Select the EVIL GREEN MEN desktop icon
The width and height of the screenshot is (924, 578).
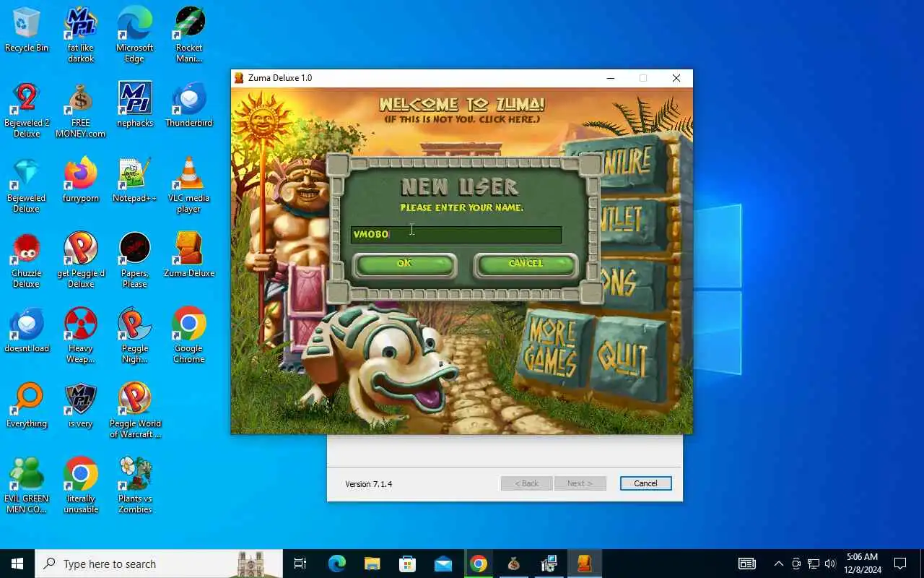[x=27, y=486]
